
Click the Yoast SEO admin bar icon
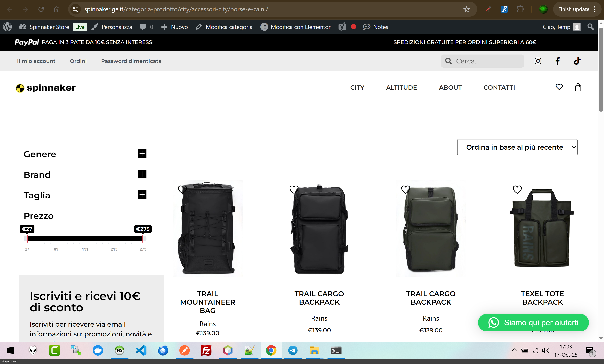coord(342,27)
